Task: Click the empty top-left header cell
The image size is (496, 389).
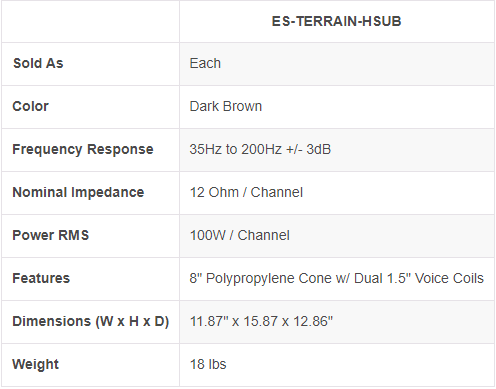Action: [x=90, y=21]
